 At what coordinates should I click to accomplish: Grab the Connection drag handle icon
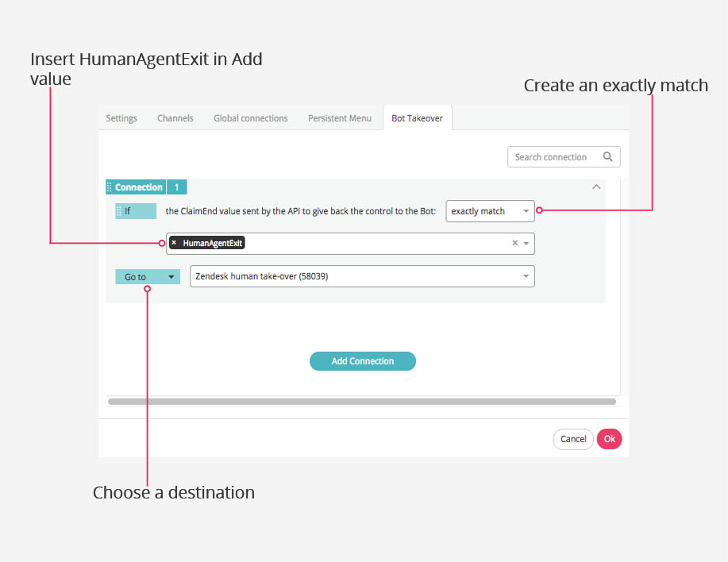(x=109, y=187)
